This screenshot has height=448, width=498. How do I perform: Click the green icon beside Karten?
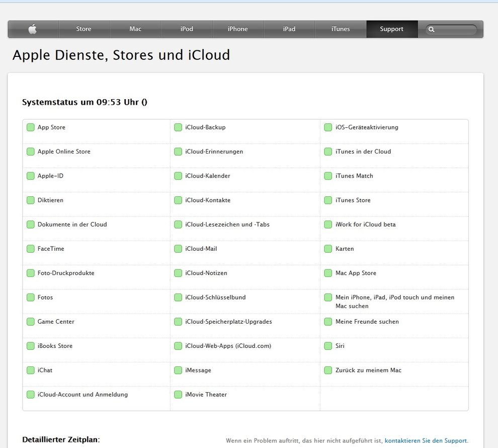click(x=328, y=249)
